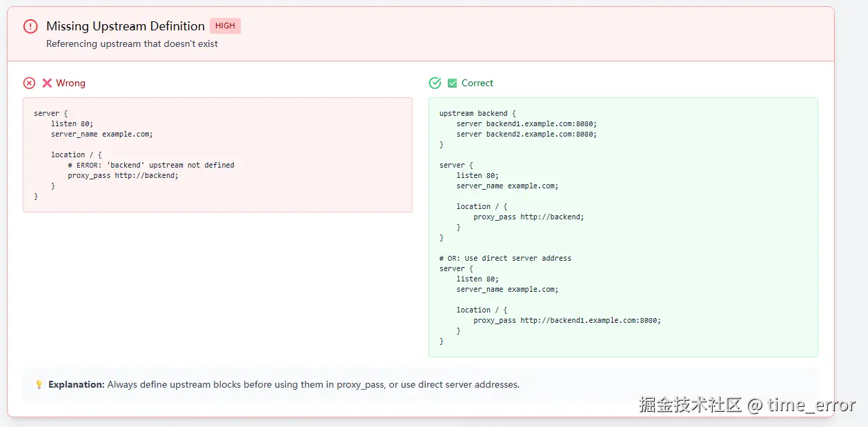Click the backend2.example.com:8080 server line
868x427 pixels.
tap(526, 134)
